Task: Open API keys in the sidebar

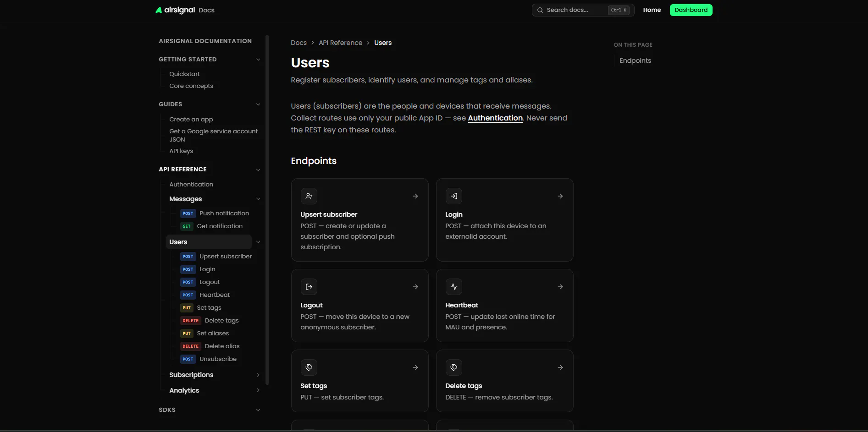Action: point(181,151)
